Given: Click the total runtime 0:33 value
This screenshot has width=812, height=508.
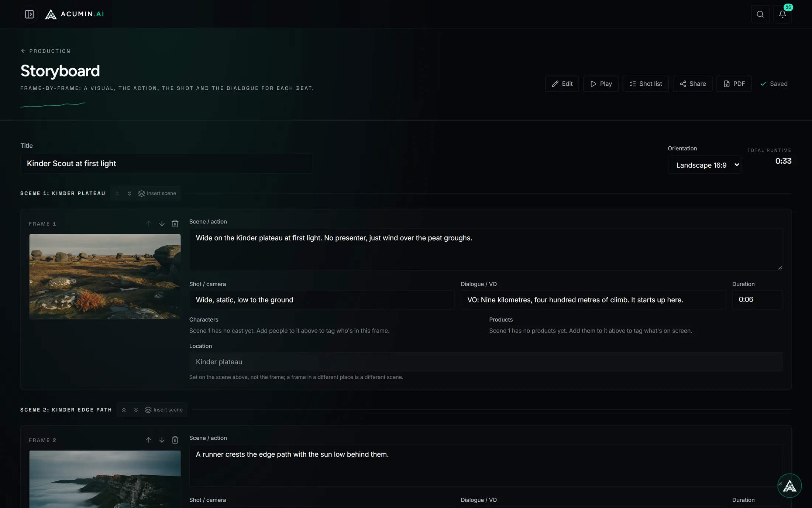Looking at the screenshot, I should pyautogui.click(x=783, y=161).
